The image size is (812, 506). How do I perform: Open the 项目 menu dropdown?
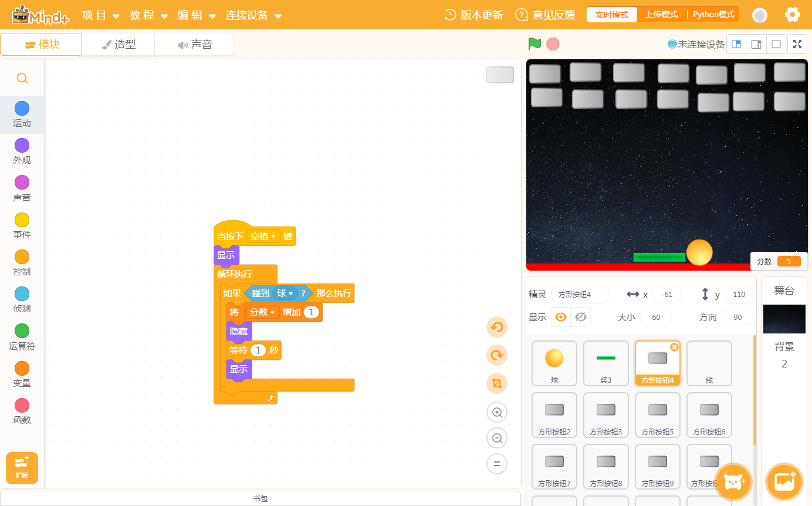click(x=100, y=15)
